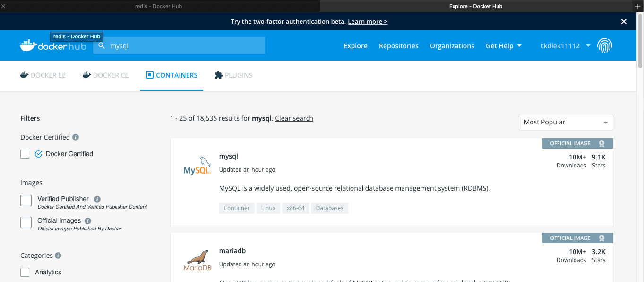This screenshot has width=644, height=282.
Task: Click the Plugins puzzle piece icon
Action: (218, 75)
